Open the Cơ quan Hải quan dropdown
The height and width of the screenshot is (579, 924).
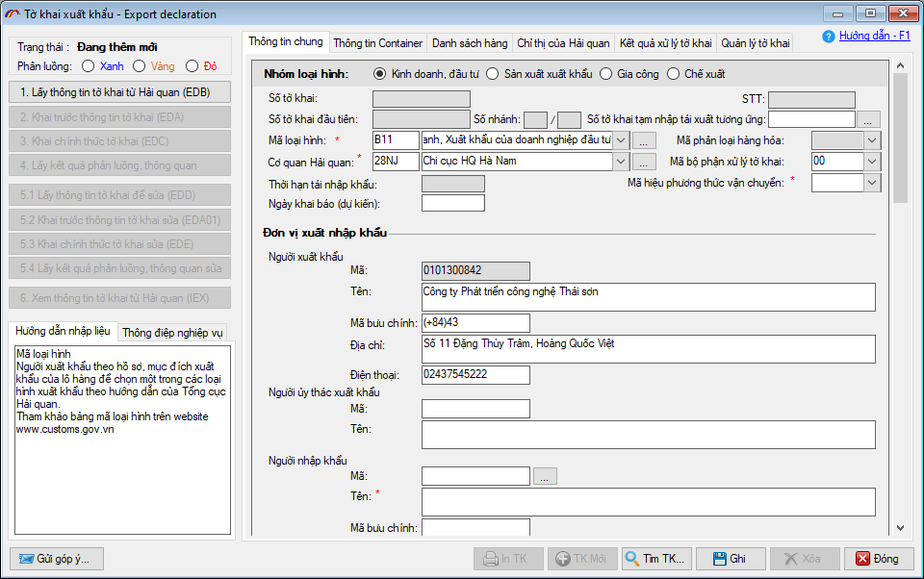point(621,161)
